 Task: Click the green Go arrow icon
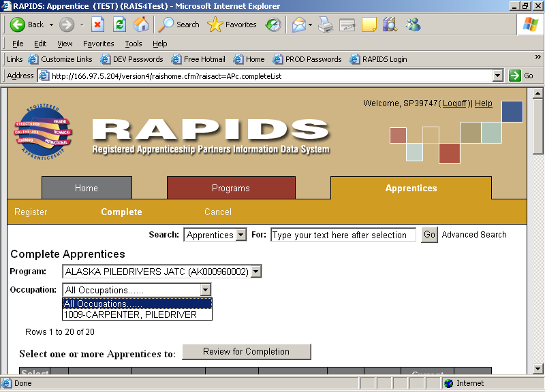[515, 76]
